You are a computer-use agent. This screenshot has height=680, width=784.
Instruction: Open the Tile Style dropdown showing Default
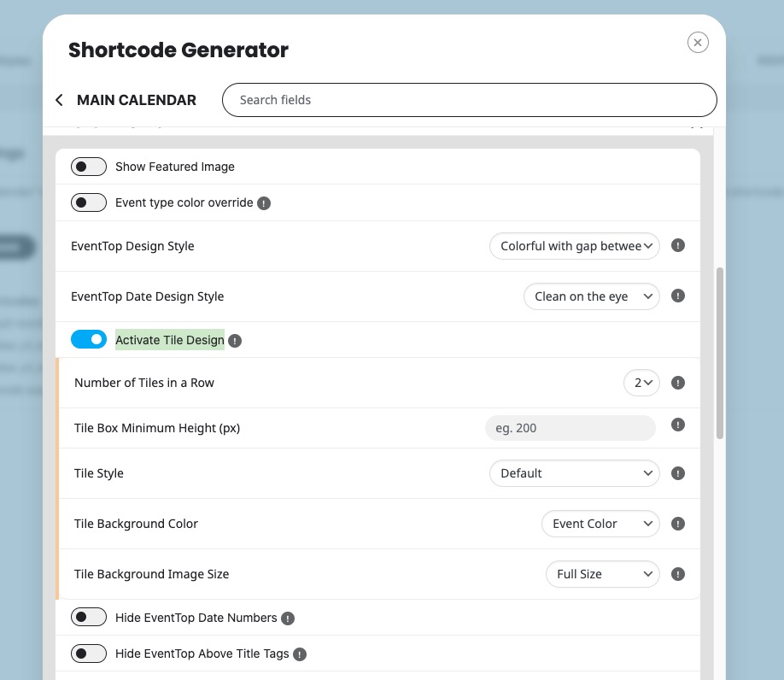tap(575, 473)
